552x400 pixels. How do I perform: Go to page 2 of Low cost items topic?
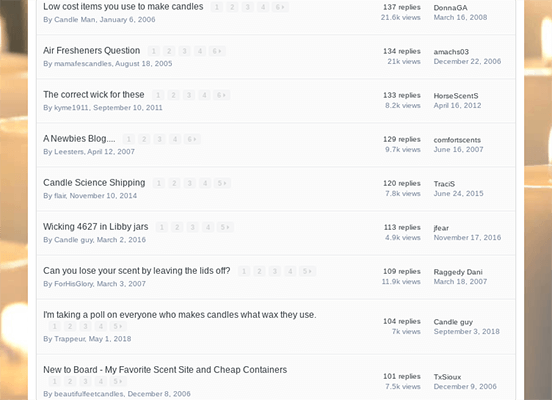232,7
